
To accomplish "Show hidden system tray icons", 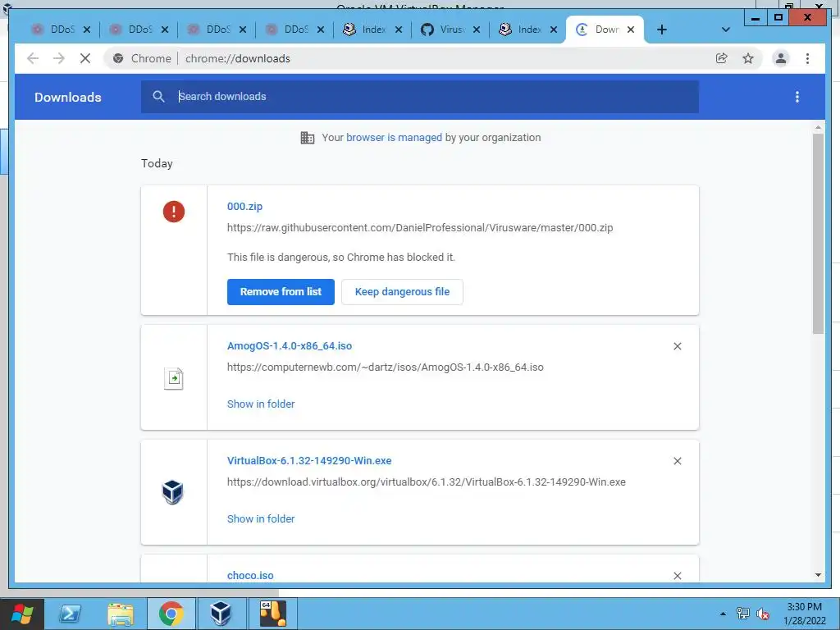I will click(723, 614).
